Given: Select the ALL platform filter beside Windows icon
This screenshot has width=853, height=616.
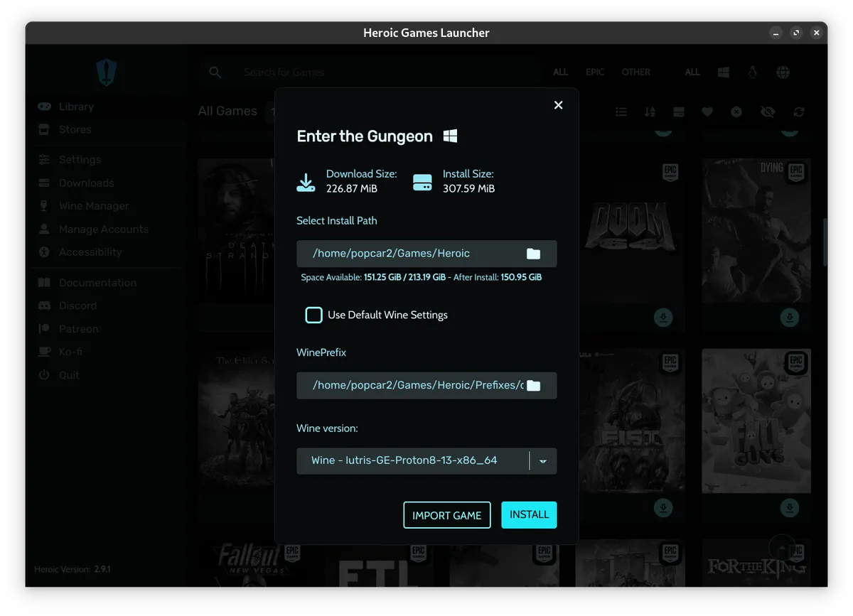Looking at the screenshot, I should point(692,72).
